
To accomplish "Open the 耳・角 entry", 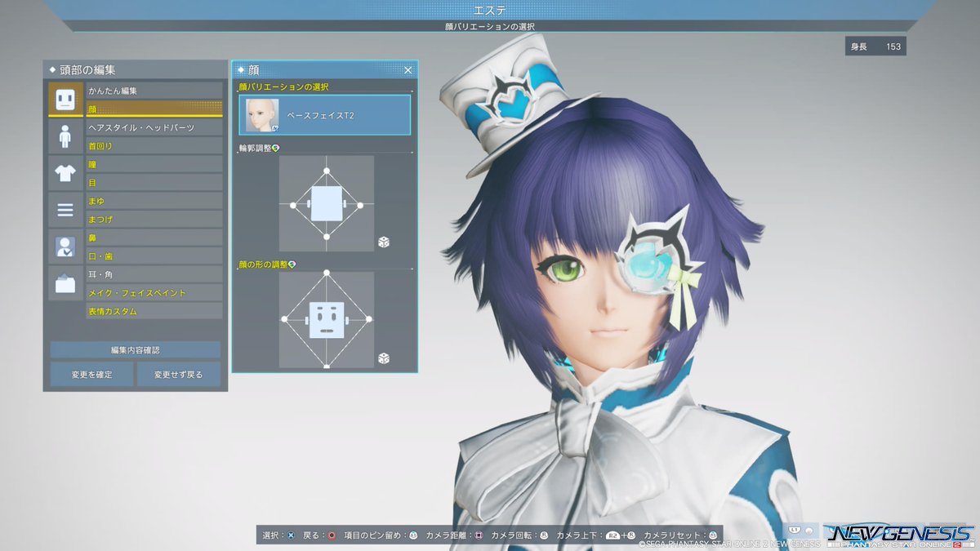I will click(x=154, y=274).
